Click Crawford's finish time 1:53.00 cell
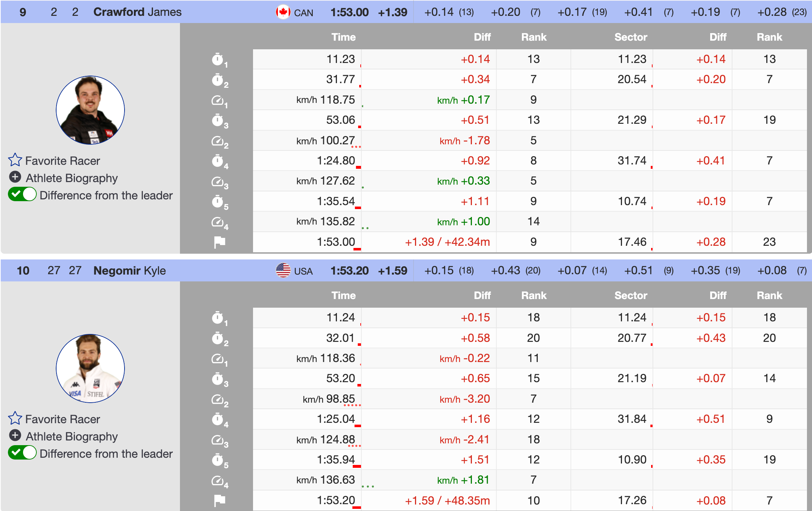812x511 pixels. 335,242
